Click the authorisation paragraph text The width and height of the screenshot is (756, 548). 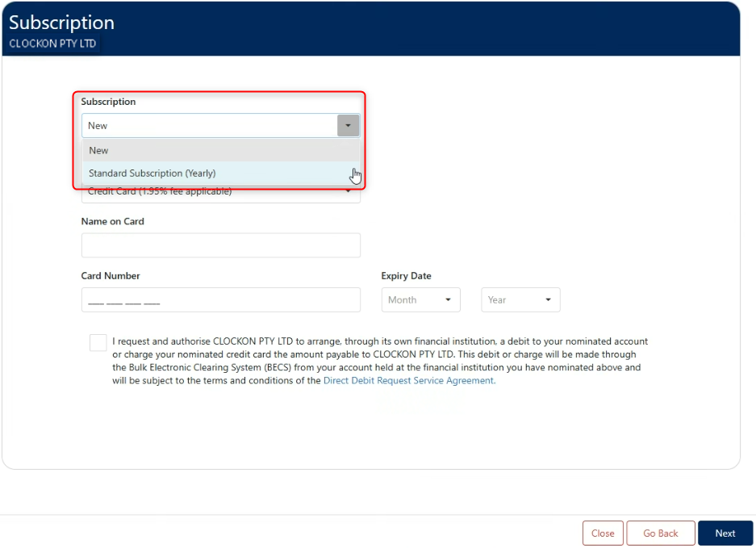[x=379, y=354]
